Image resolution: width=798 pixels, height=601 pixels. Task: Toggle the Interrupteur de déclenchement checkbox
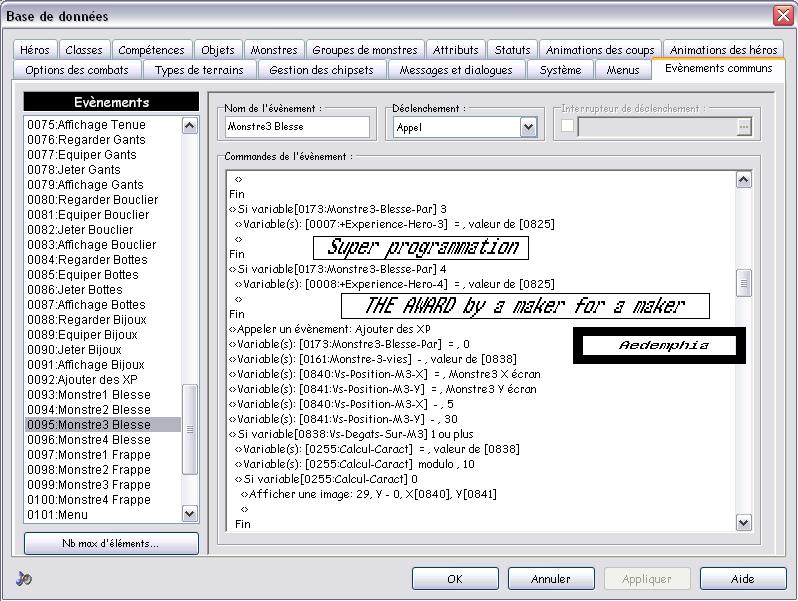568,127
